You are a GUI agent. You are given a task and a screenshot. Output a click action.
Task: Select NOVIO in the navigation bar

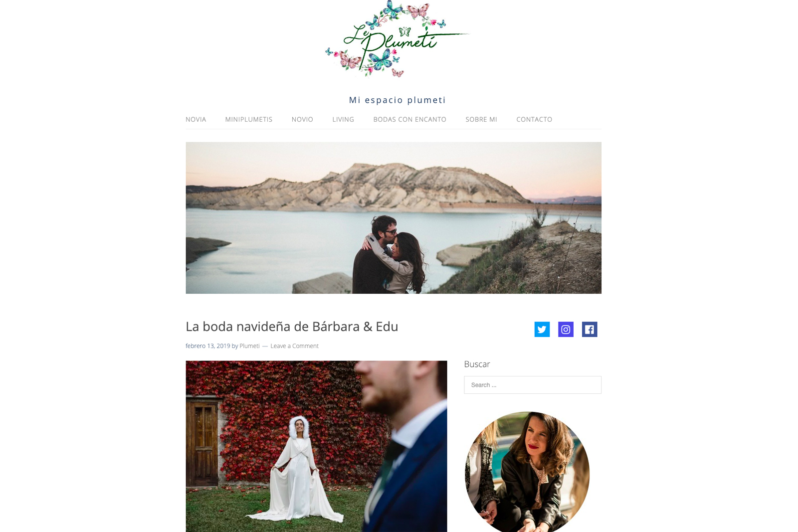[302, 119]
